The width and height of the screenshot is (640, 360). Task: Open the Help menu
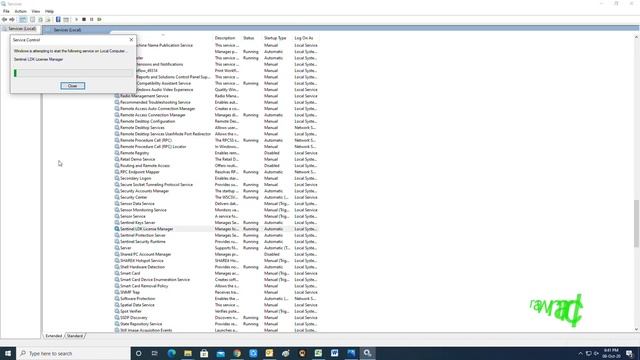tap(49, 11)
